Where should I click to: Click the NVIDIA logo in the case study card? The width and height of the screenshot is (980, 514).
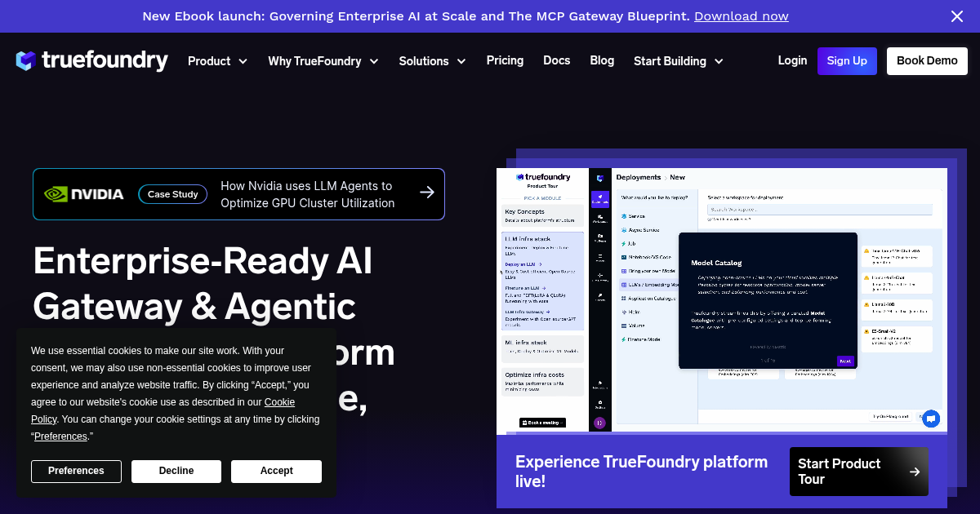coord(83,194)
